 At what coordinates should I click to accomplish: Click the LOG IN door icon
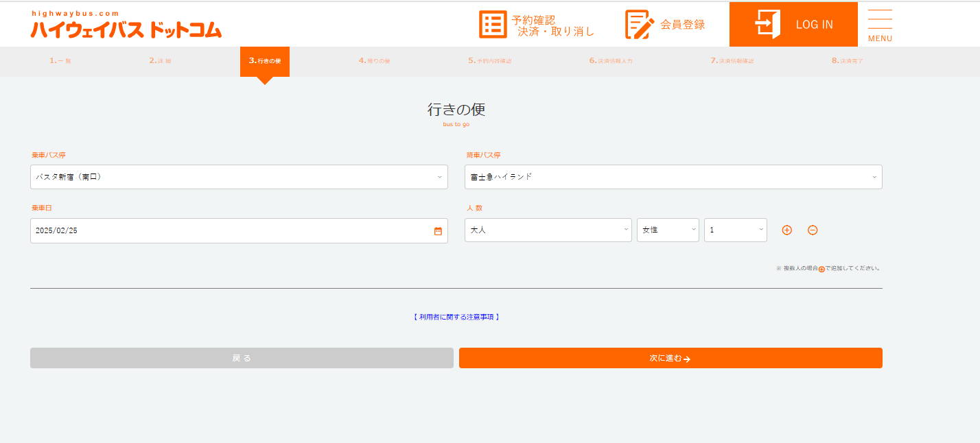click(x=767, y=25)
